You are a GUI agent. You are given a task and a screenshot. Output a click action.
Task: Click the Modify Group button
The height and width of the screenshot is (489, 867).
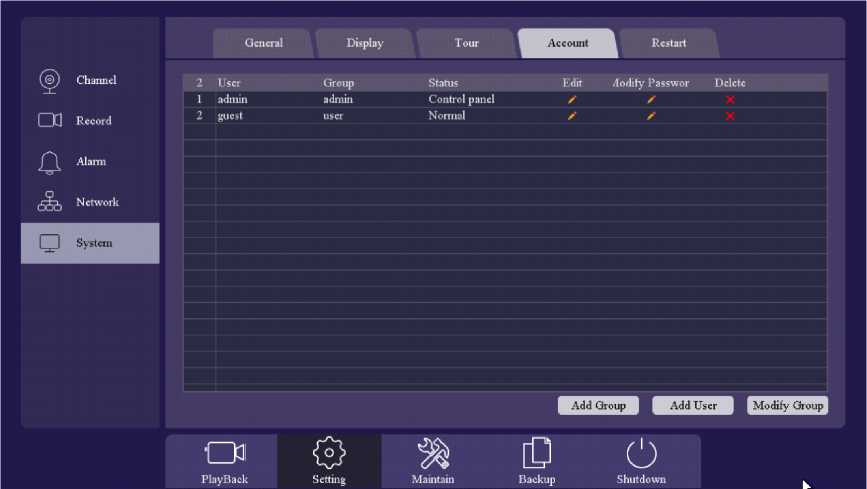coord(787,405)
